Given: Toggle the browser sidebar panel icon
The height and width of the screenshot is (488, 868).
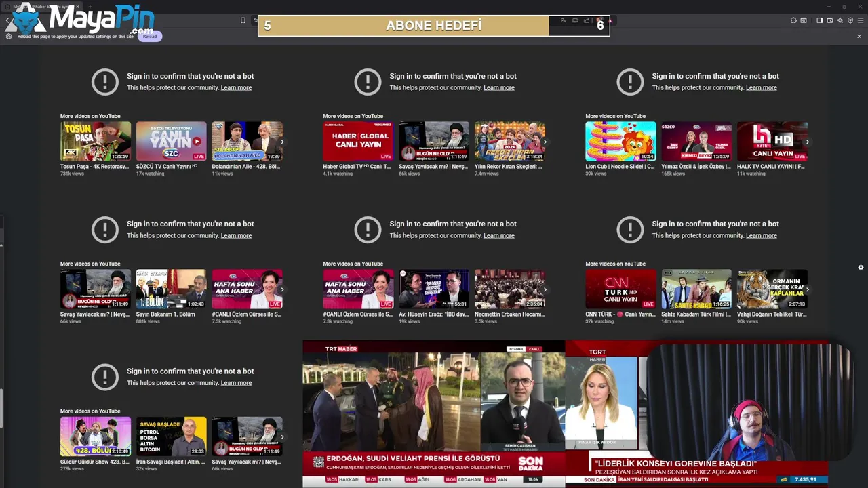Looking at the screenshot, I should click(819, 20).
